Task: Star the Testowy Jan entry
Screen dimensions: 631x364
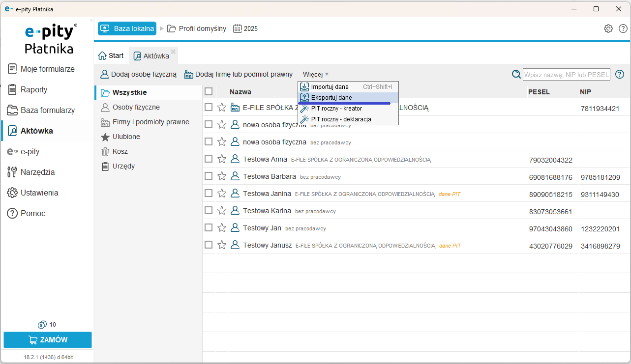Action: 222,227
